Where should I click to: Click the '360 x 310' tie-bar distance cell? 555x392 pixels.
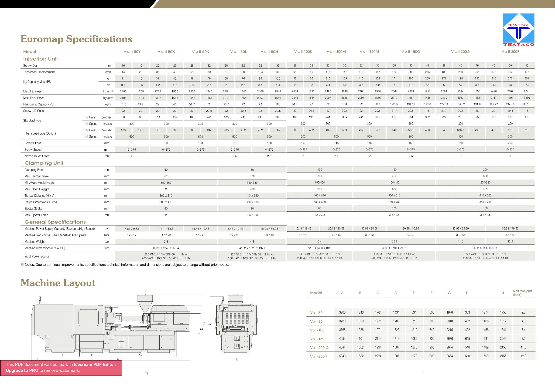(x=166, y=196)
